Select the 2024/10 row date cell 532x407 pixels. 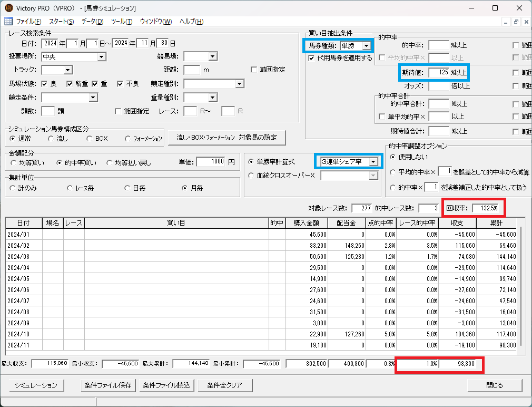24,334
